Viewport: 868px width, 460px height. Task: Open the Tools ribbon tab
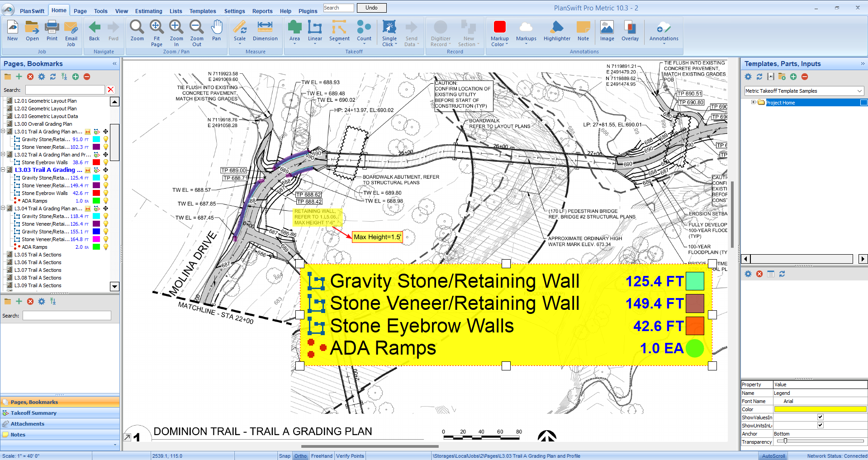[100, 11]
